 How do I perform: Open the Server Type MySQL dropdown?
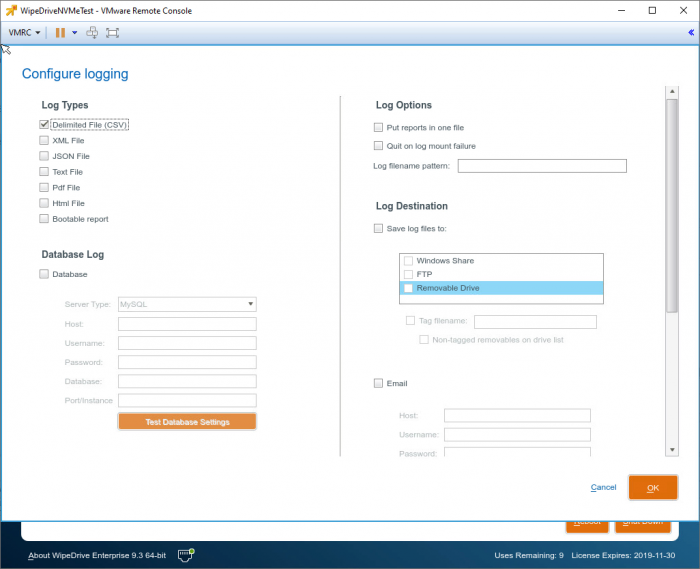[x=187, y=304]
